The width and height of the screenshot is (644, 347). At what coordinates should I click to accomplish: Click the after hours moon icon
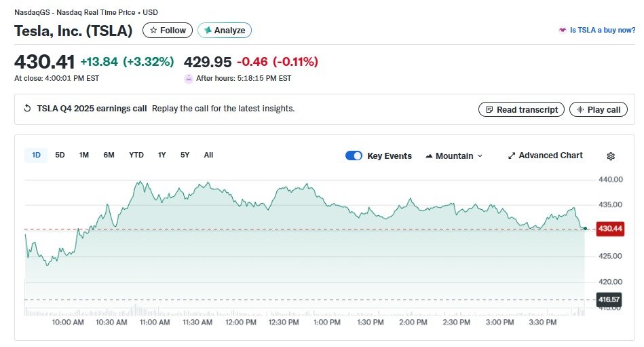[189, 79]
